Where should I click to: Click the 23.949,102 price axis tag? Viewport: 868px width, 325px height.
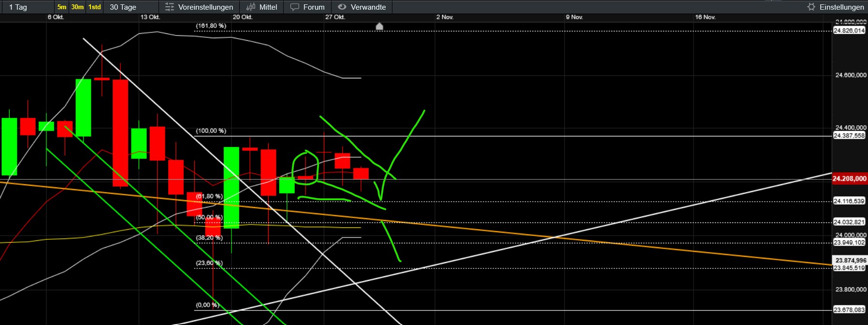click(849, 242)
